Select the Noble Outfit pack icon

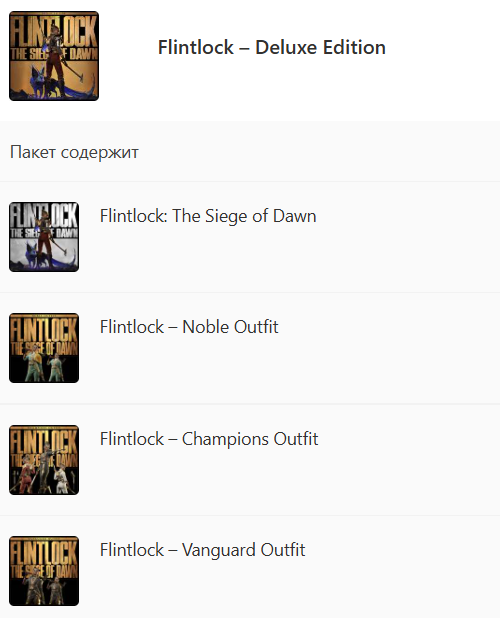[x=44, y=348]
